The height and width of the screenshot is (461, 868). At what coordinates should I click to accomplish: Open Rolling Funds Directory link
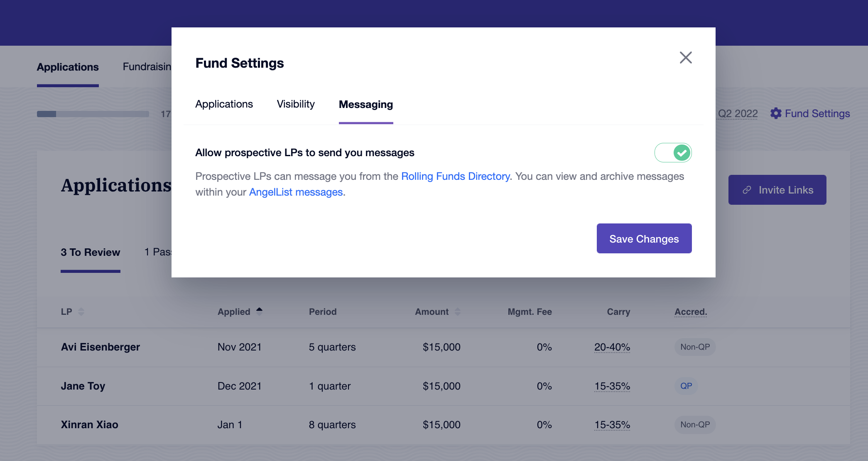pyautogui.click(x=456, y=176)
